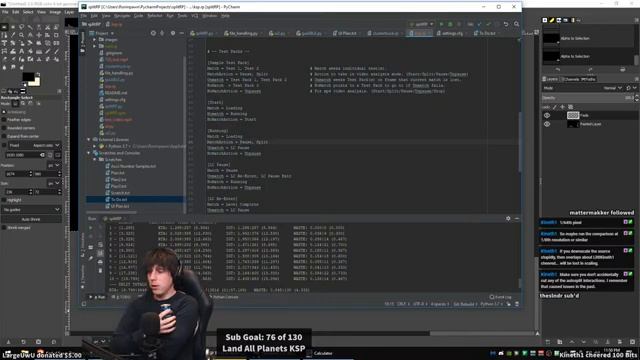Adjust the layer Opacity slider
The image size is (640, 360).
tap(588, 98)
